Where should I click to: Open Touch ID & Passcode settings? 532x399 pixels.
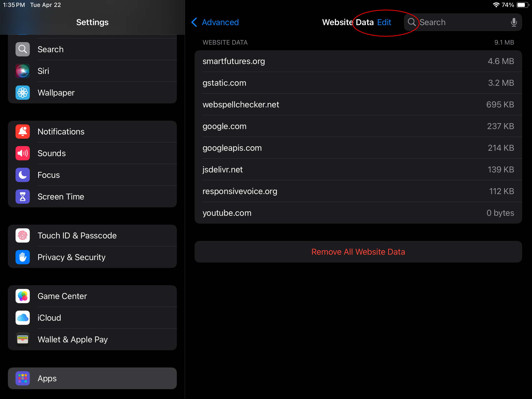click(x=92, y=235)
